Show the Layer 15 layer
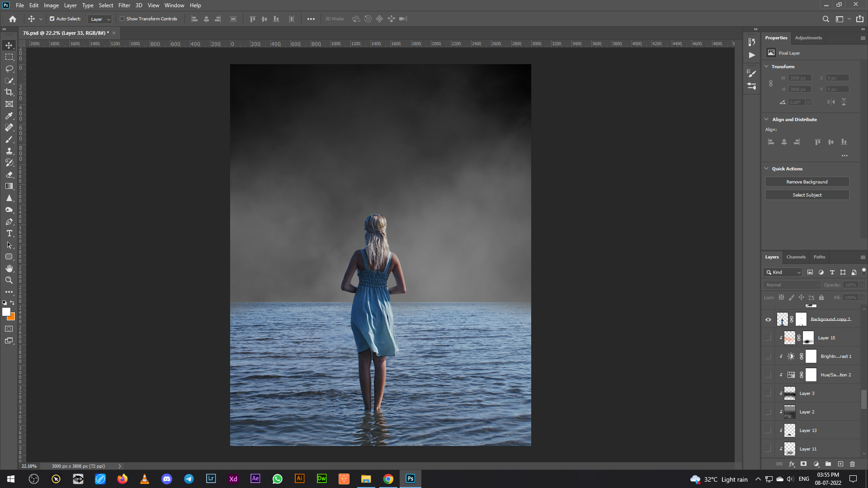The height and width of the screenshot is (488, 868). coord(768,338)
